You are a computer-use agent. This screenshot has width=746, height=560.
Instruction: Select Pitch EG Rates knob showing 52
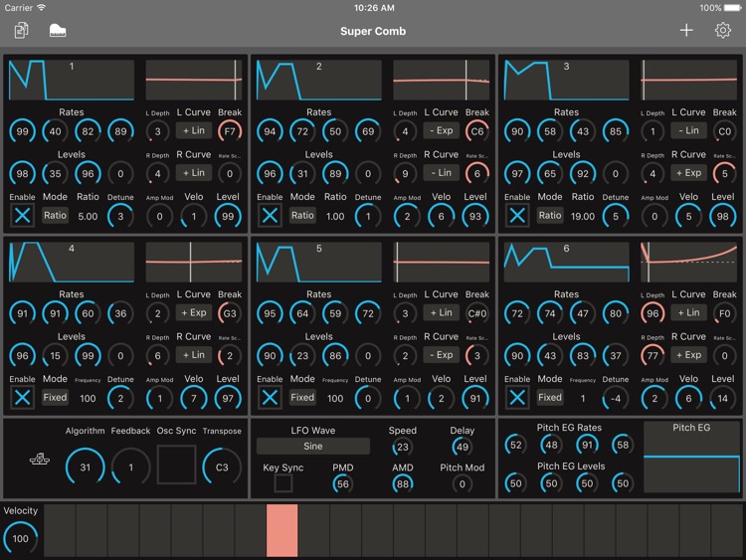(x=515, y=445)
